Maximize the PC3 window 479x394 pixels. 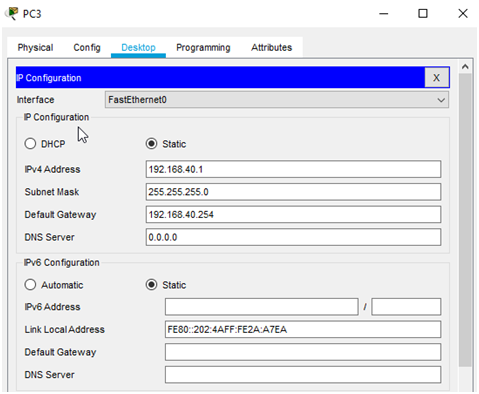click(423, 14)
